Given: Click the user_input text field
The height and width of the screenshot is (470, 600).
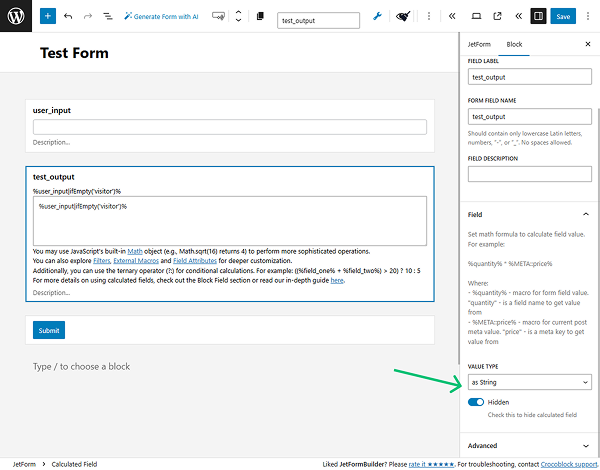Looking at the screenshot, I should [x=230, y=127].
